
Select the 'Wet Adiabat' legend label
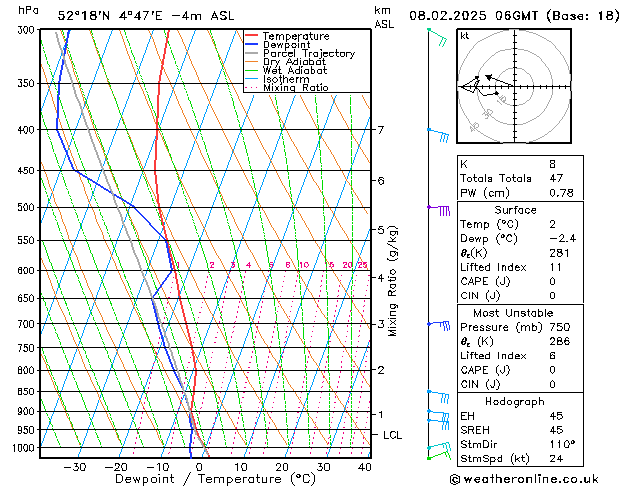click(295, 70)
